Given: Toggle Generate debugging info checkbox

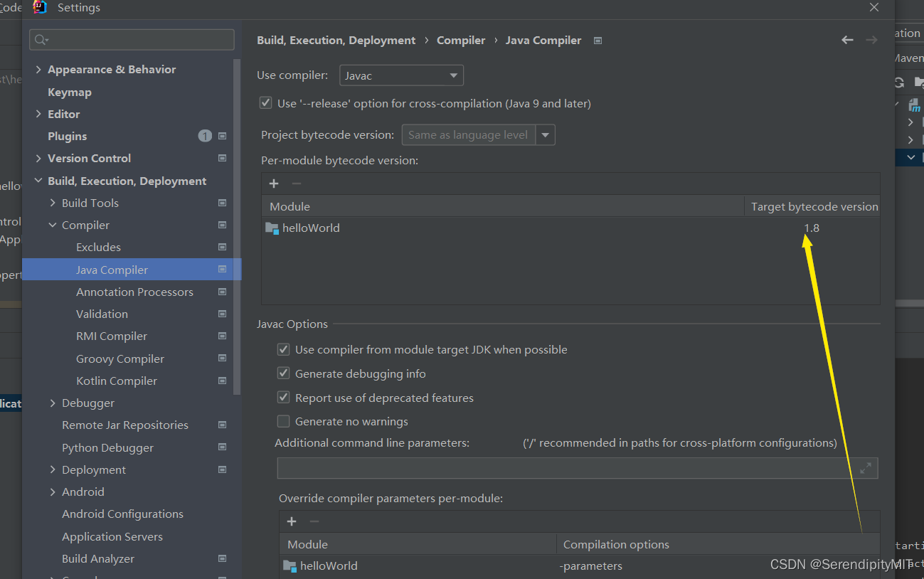Looking at the screenshot, I should tap(283, 373).
